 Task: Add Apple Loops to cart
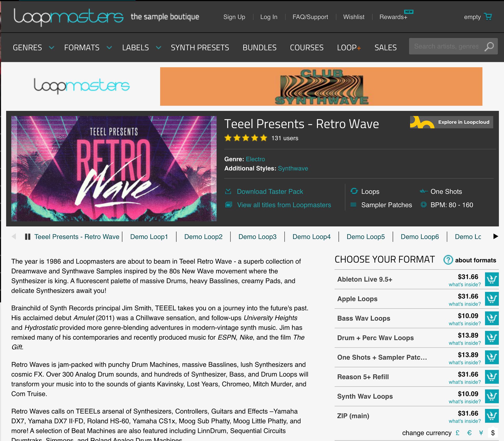pos(492,299)
